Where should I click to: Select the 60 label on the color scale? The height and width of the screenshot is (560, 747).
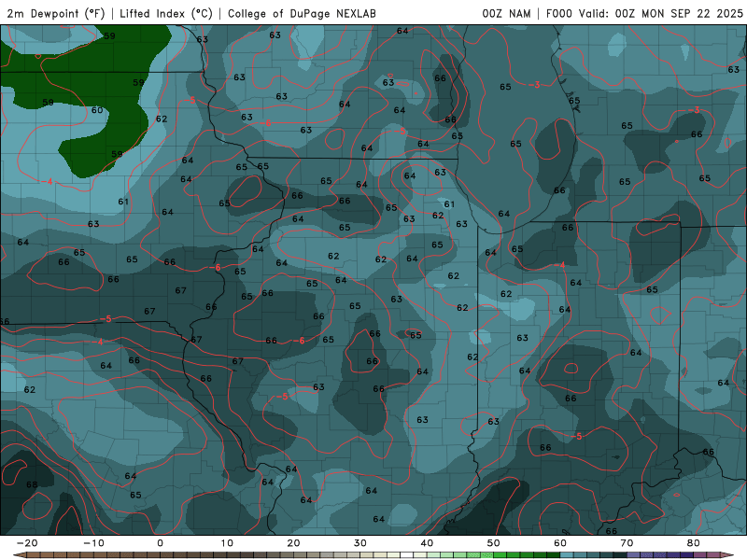click(x=560, y=543)
